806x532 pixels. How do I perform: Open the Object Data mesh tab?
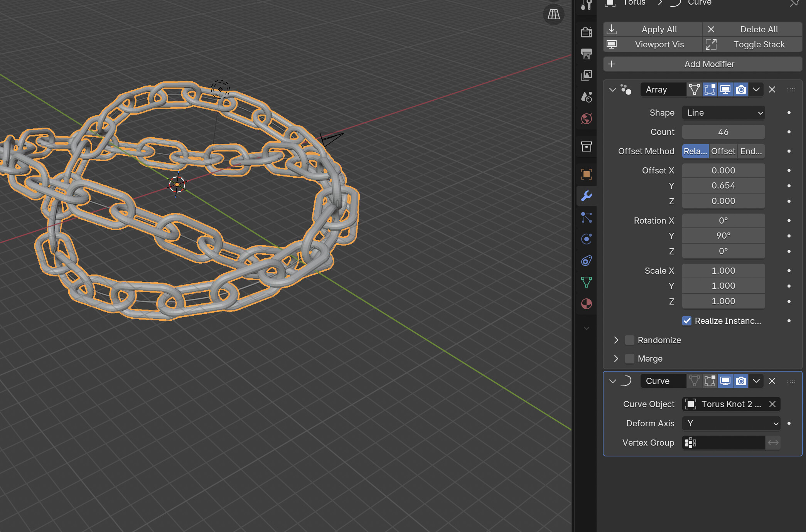click(586, 282)
